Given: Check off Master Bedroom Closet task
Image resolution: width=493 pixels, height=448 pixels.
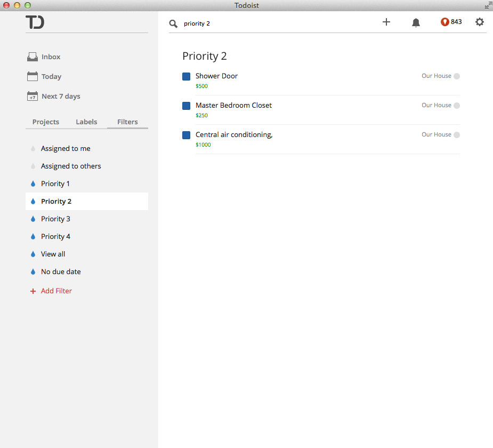Looking at the screenshot, I should click(186, 106).
